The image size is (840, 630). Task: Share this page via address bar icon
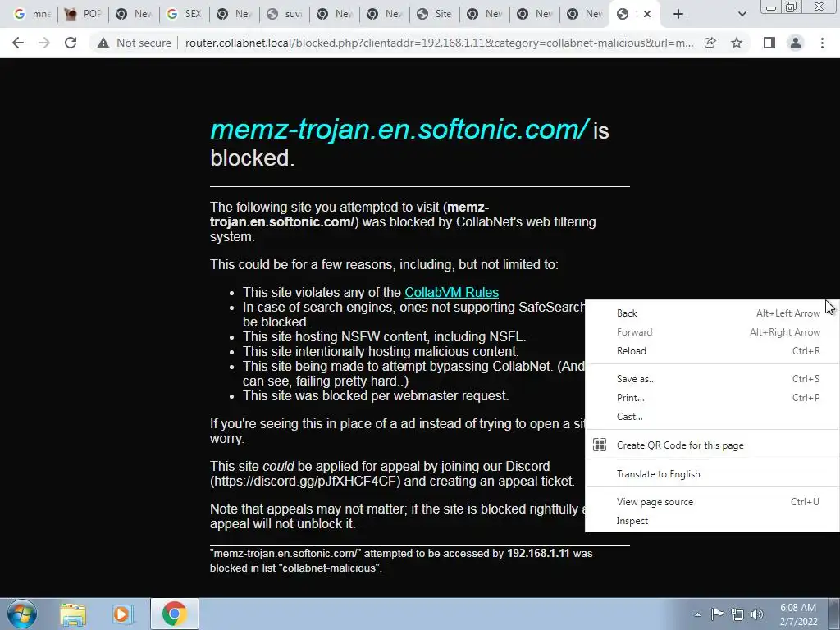pyautogui.click(x=710, y=43)
